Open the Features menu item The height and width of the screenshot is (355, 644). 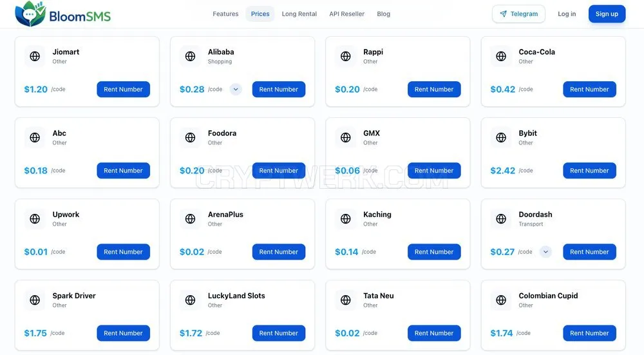click(x=225, y=14)
